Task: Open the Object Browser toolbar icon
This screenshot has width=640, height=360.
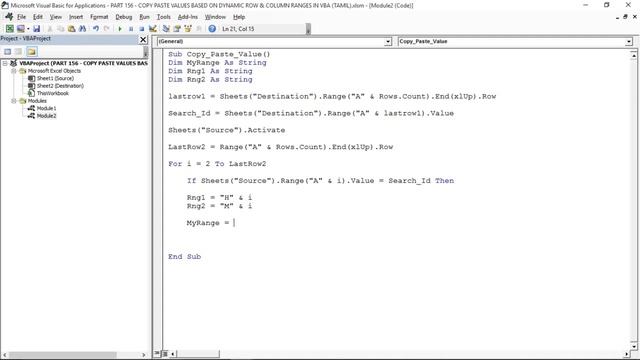Action: (x=188, y=29)
